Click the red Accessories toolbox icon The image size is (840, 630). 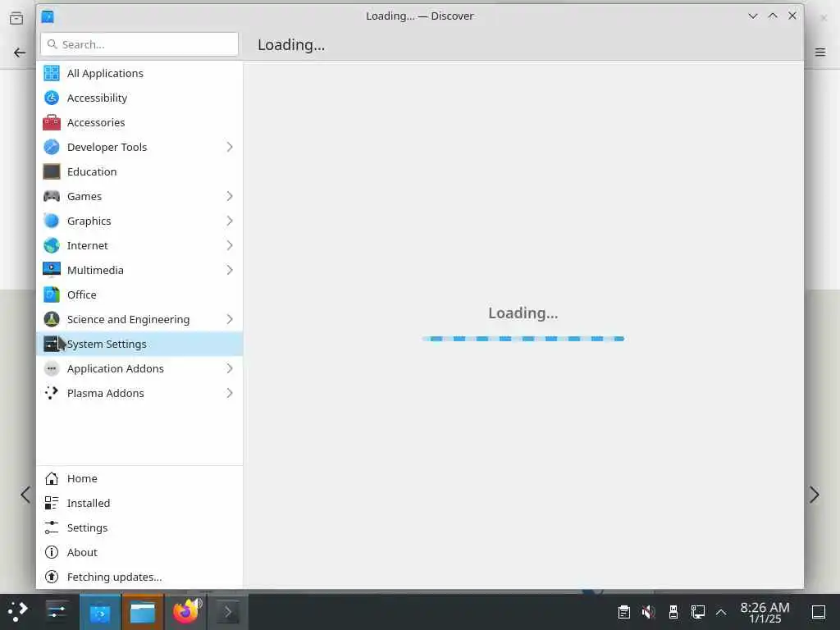52,123
